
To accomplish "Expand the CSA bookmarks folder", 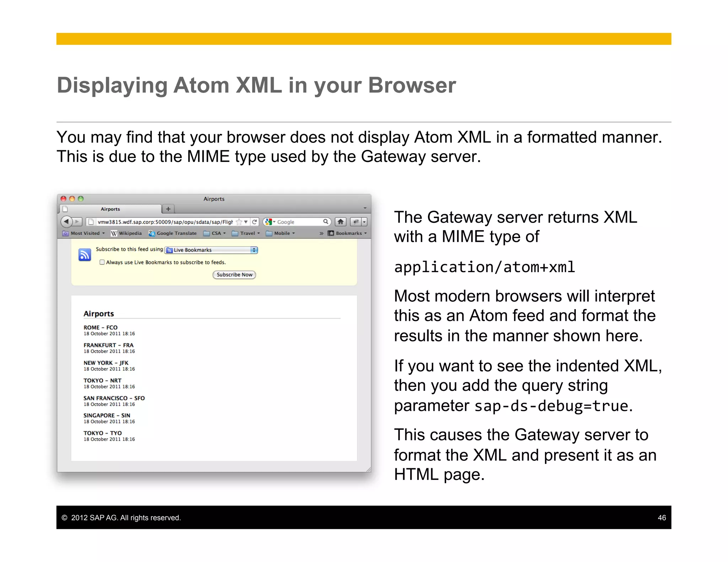I will (x=214, y=233).
